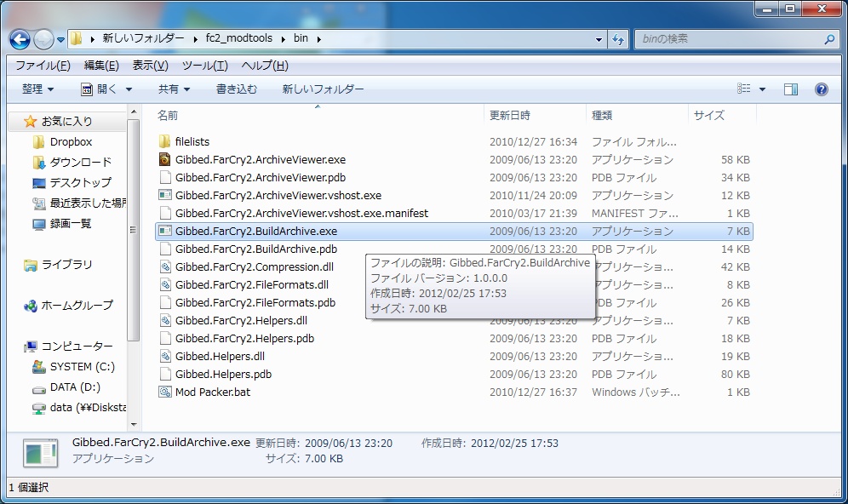Click the magnifier search icon

pyautogui.click(x=829, y=39)
